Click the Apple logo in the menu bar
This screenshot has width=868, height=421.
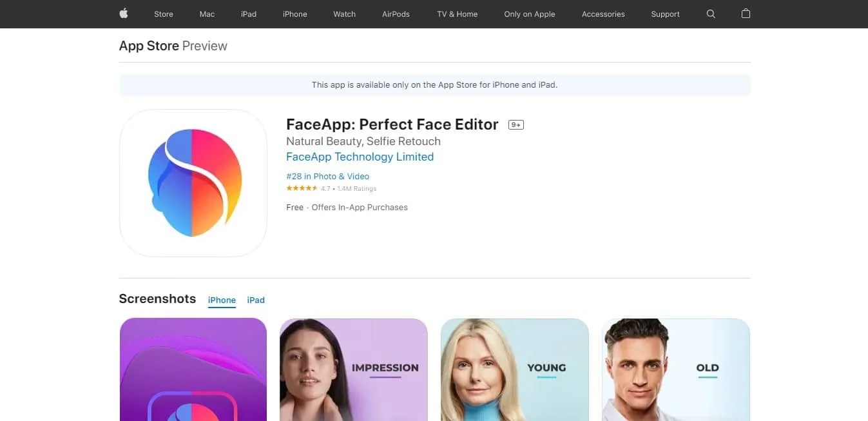click(123, 14)
